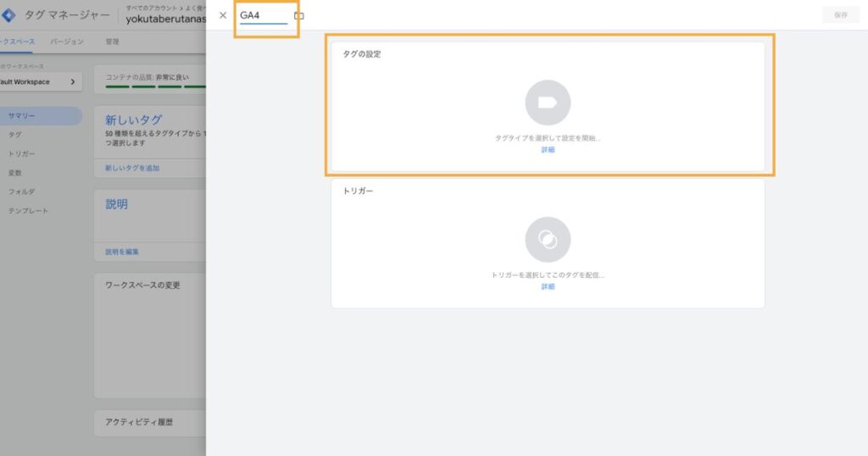Select 変数 in the sidebar
868x456 pixels.
15,173
